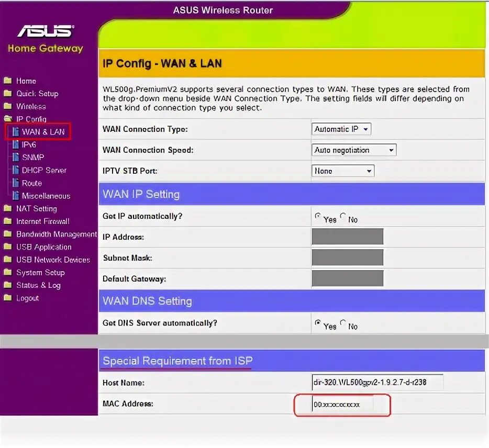Go to the Route page
Image resolution: width=489 pixels, height=448 pixels.
32,183
